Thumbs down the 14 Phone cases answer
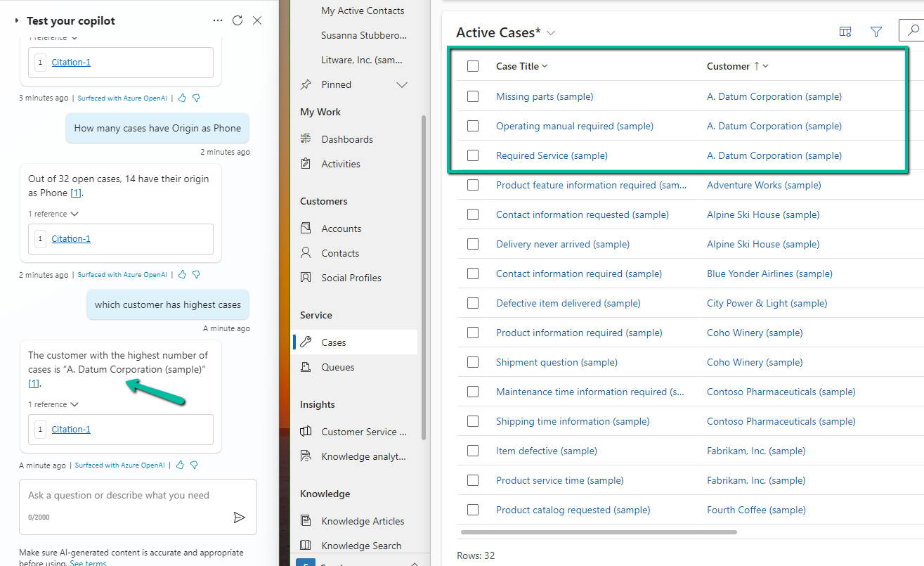The height and width of the screenshot is (566, 924). [x=196, y=275]
